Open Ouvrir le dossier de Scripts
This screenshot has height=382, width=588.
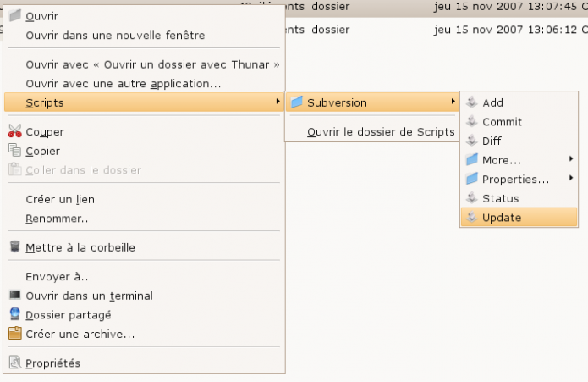coord(381,131)
